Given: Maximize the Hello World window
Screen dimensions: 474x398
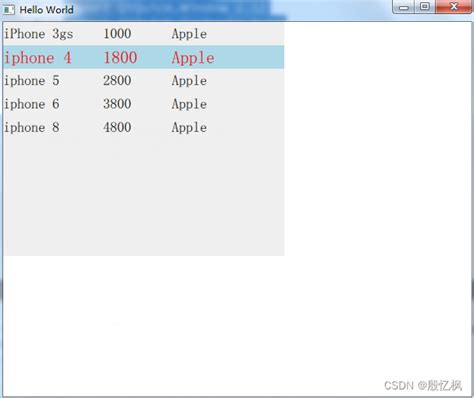Looking at the screenshot, I should pos(425,7).
